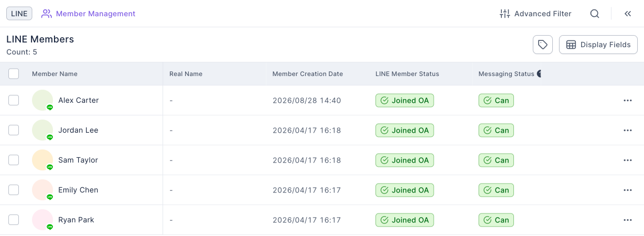The height and width of the screenshot is (236, 644).
Task: Click the LINE Member Status column header
Action: tap(407, 74)
